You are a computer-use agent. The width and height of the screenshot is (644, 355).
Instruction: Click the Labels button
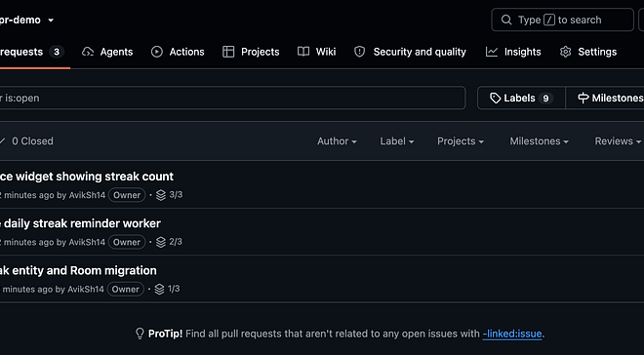pyautogui.click(x=521, y=99)
